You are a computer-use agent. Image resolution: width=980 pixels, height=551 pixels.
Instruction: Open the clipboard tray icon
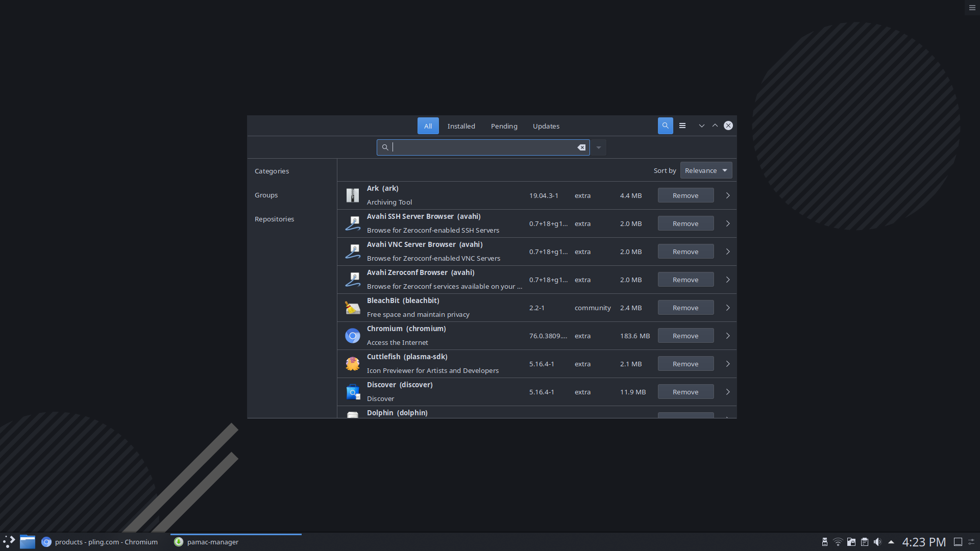click(x=864, y=542)
